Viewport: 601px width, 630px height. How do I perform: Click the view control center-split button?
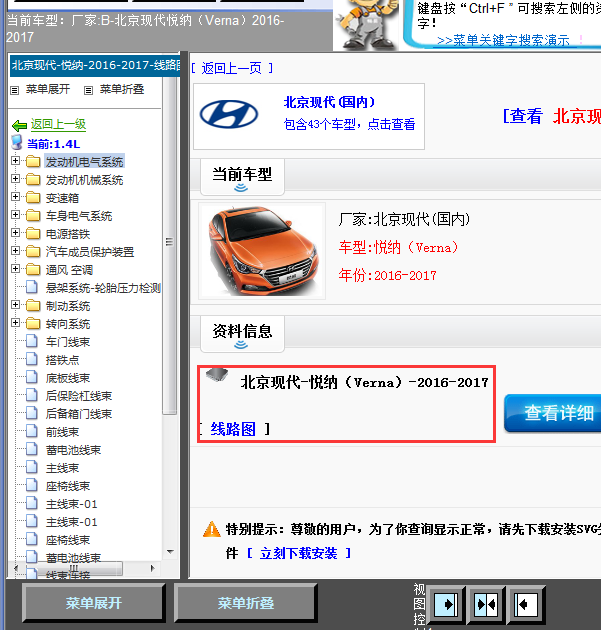(486, 604)
